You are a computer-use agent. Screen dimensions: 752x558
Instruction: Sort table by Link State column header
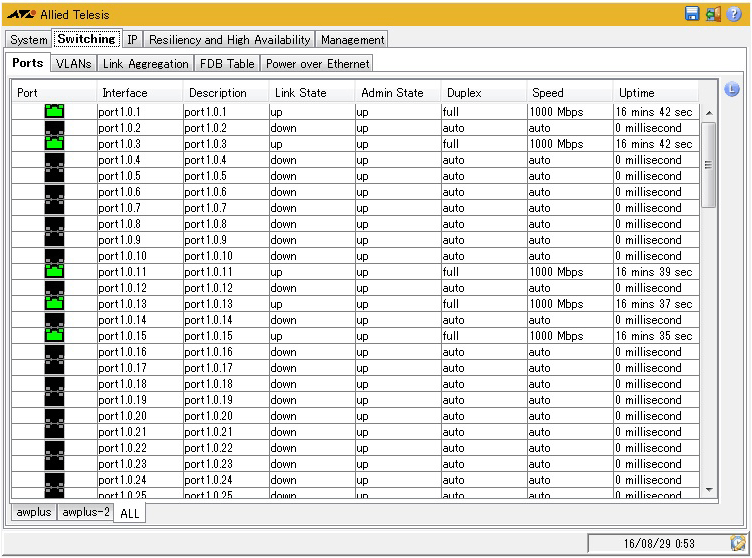coord(300,93)
